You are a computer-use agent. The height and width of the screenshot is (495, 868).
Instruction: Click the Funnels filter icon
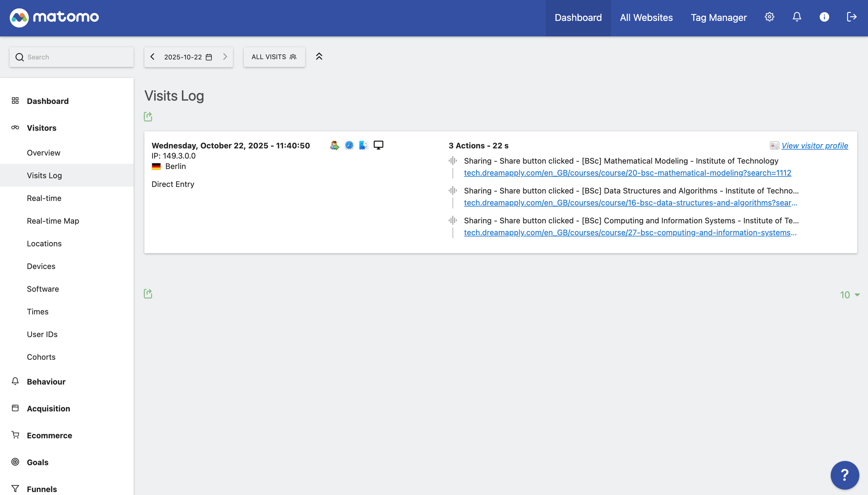click(15, 488)
